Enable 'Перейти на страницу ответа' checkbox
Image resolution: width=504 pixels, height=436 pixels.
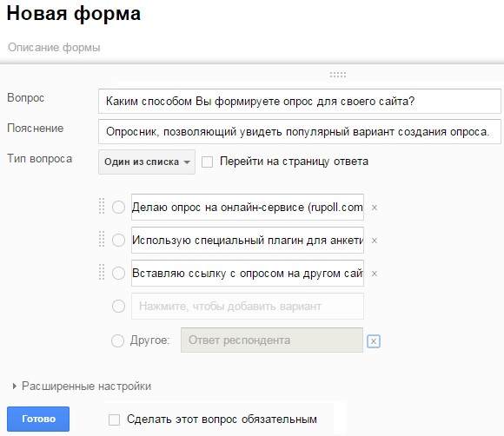point(207,162)
